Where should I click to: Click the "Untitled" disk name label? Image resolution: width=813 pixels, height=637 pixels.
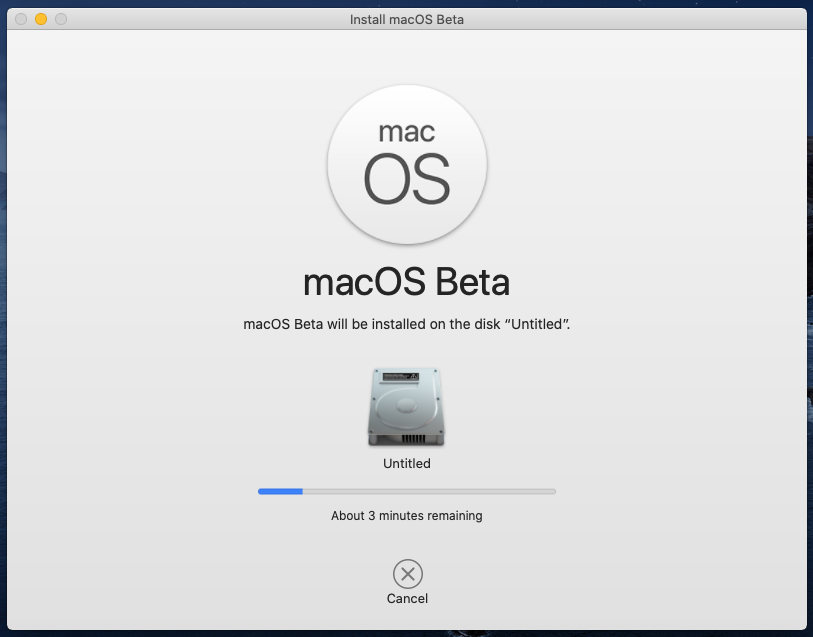pyautogui.click(x=406, y=463)
